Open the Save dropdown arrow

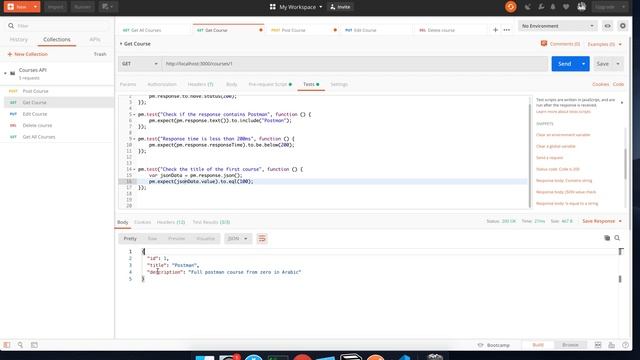[x=618, y=64]
